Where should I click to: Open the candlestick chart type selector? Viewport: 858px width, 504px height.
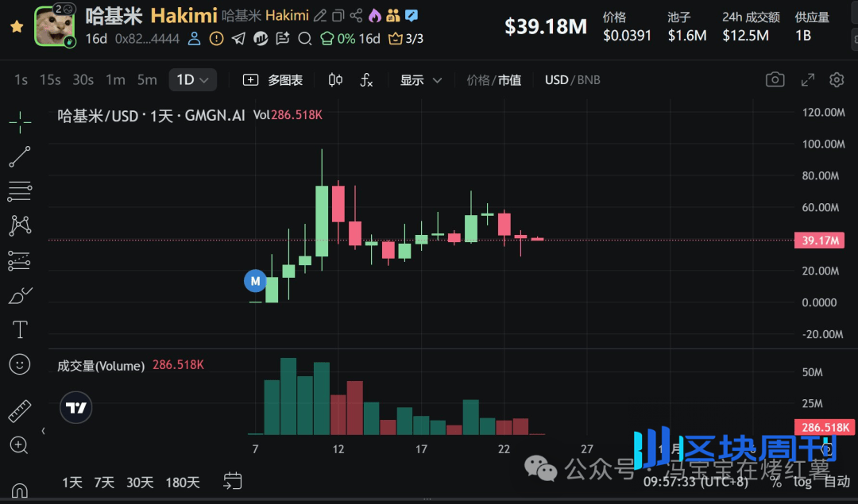pyautogui.click(x=335, y=79)
